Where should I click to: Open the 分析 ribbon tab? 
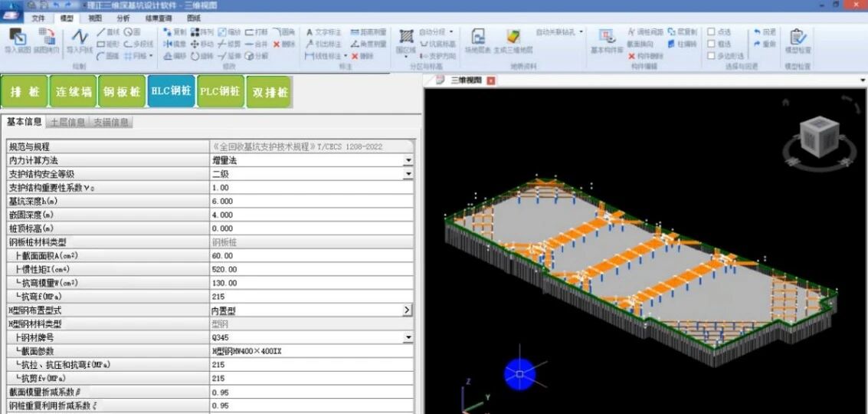tap(123, 18)
